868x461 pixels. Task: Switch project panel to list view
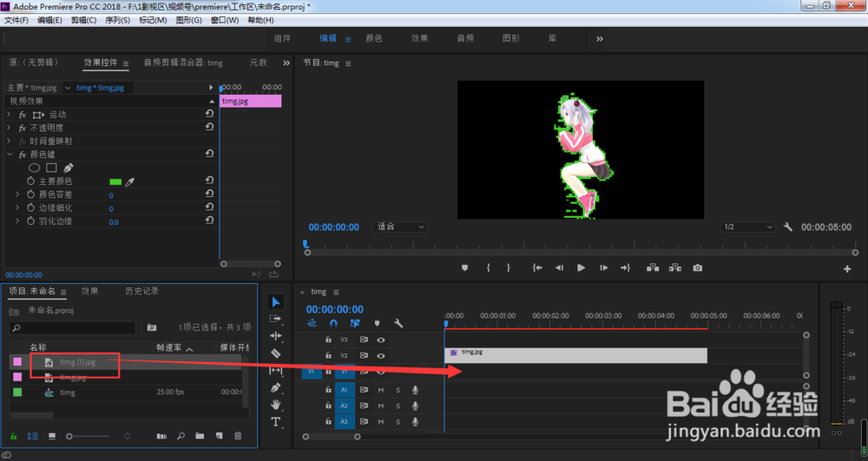click(33, 436)
